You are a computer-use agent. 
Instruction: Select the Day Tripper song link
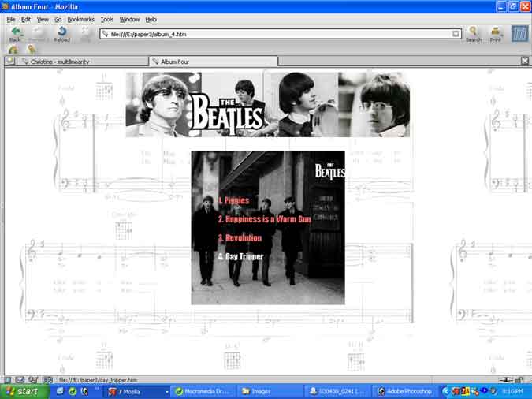[x=240, y=257]
